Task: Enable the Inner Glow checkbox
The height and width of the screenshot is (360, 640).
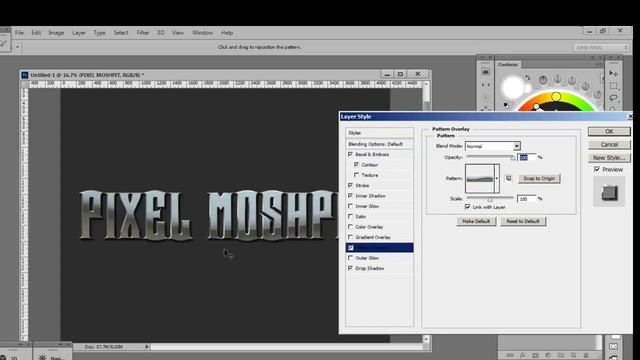Action: (350, 206)
